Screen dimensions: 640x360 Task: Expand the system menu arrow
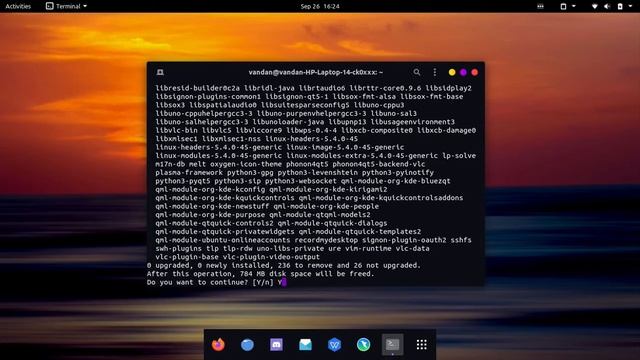point(631,6)
